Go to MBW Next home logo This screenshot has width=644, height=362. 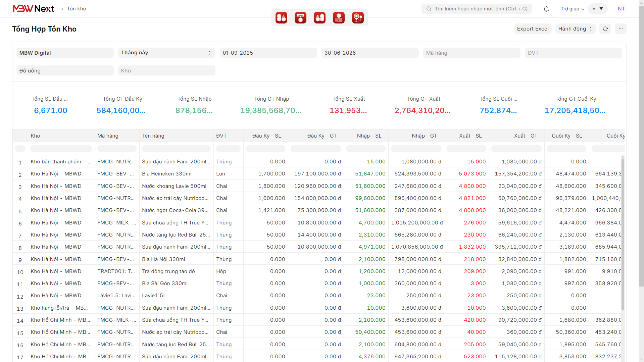33,9
